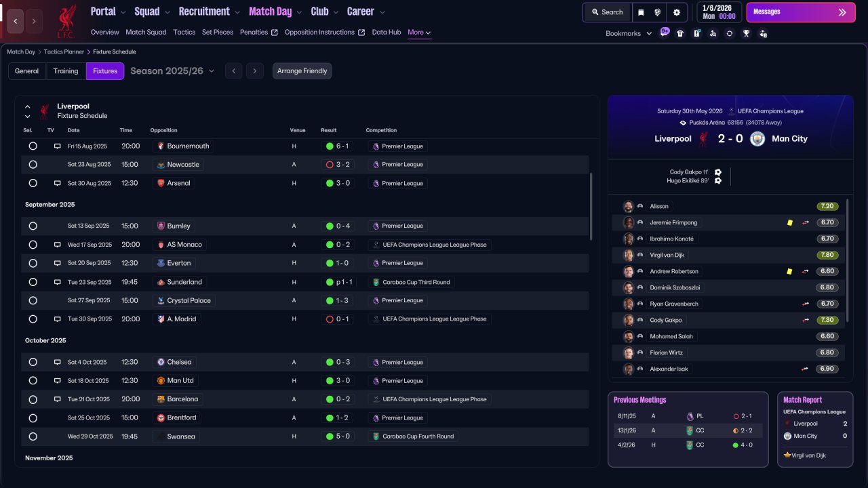Click the Alisson player portrait
This screenshot has width=868, height=488.
628,206
